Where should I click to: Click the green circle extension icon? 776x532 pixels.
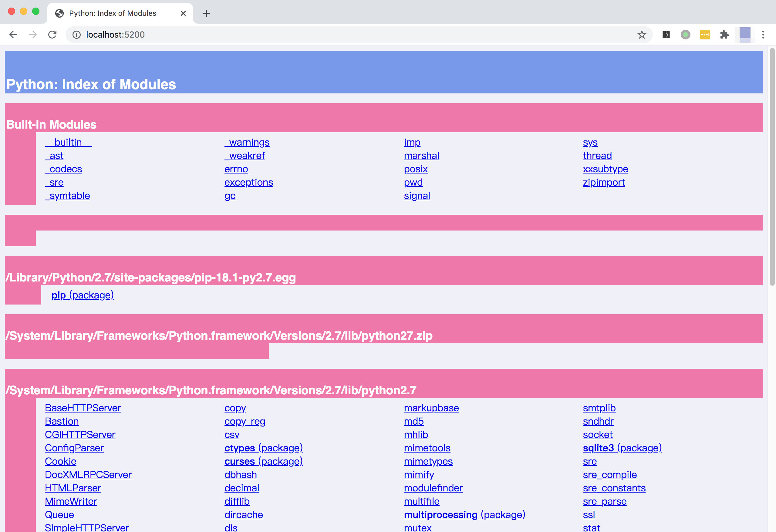tap(685, 35)
